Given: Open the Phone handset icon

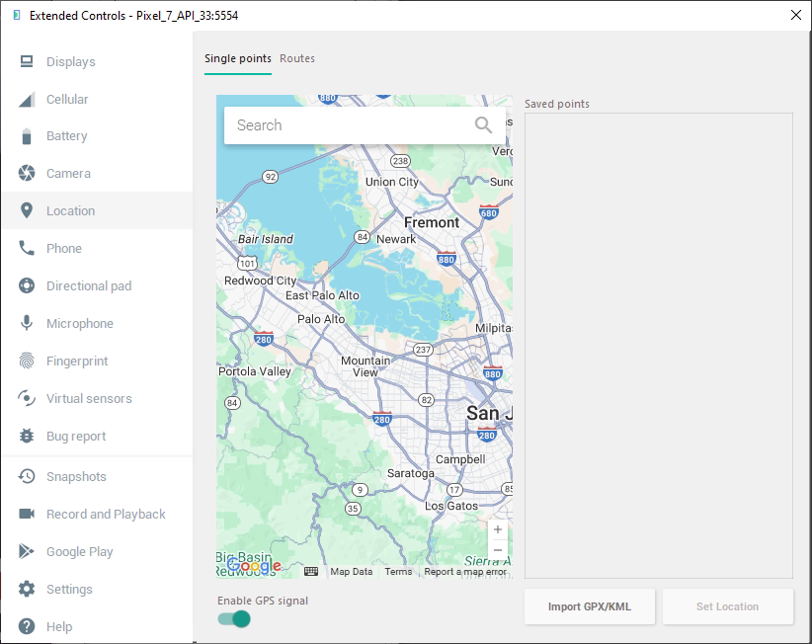Looking at the screenshot, I should pos(27,249).
